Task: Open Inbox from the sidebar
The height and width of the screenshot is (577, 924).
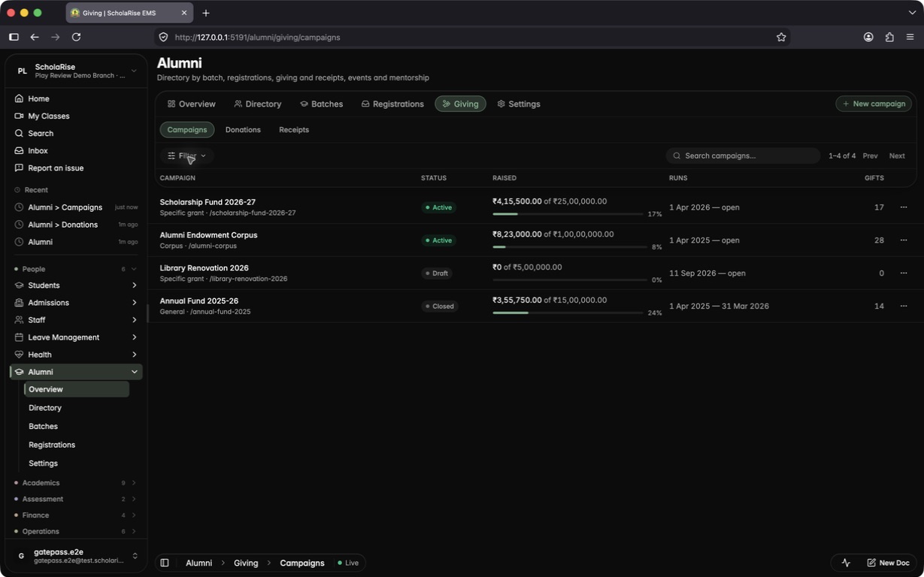Action: point(76,150)
